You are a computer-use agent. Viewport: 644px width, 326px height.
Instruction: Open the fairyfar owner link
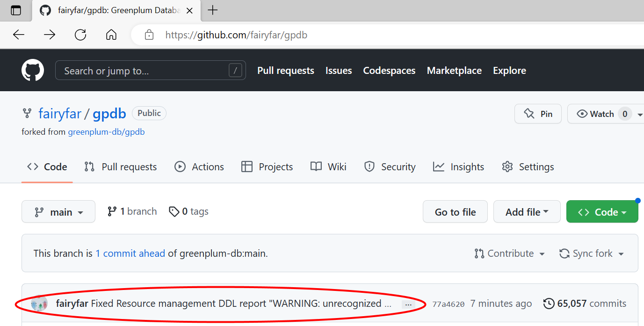pos(60,114)
